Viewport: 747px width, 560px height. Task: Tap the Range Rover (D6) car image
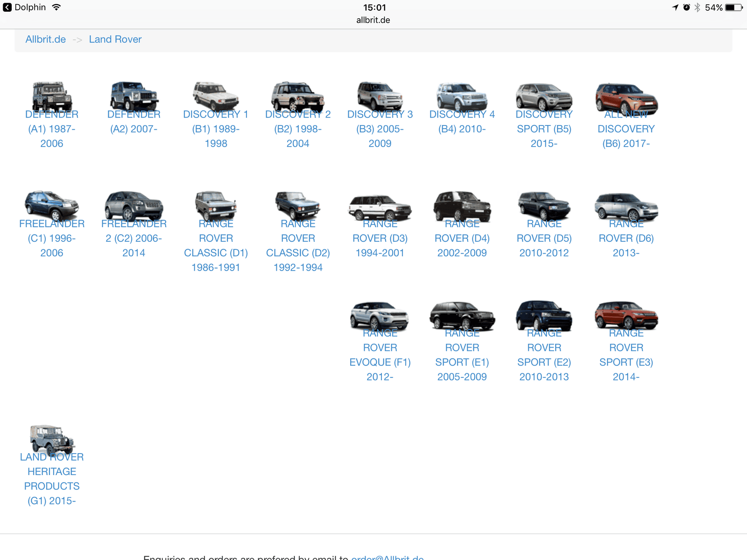coord(627,207)
